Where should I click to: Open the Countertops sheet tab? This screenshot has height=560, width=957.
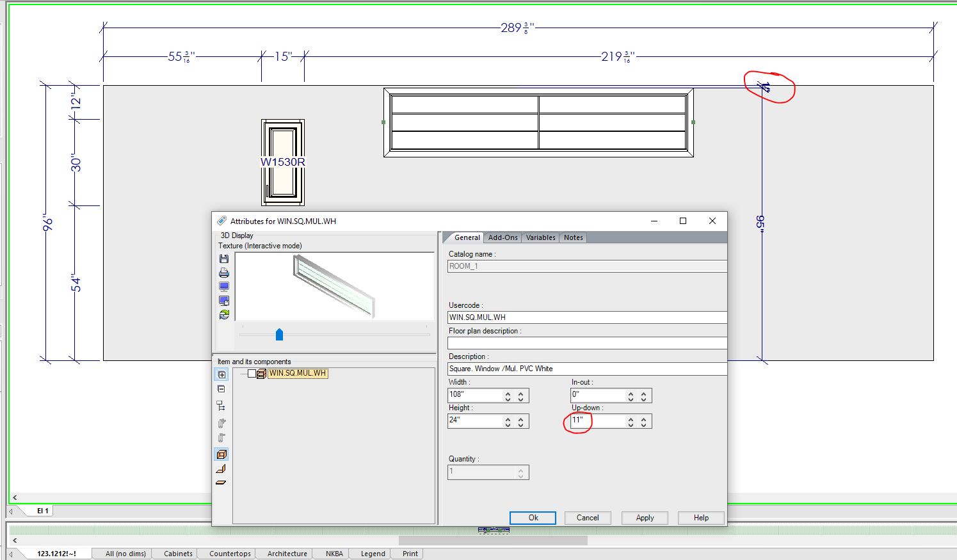230,554
